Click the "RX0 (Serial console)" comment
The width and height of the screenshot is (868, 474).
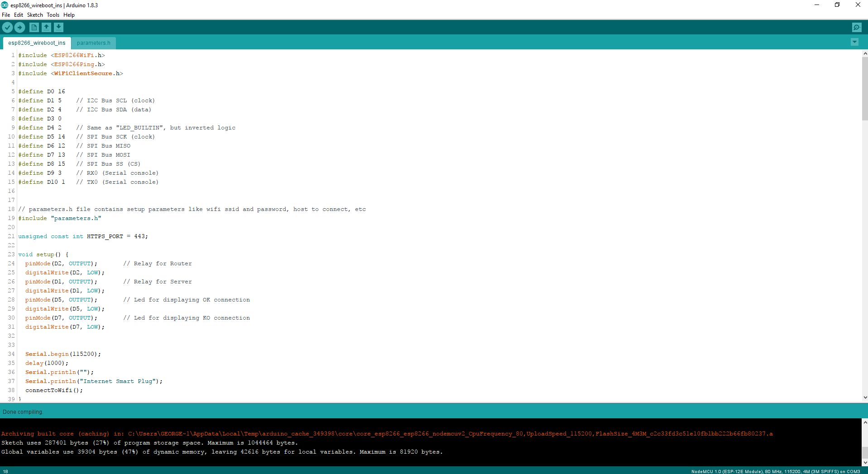pyautogui.click(x=117, y=173)
